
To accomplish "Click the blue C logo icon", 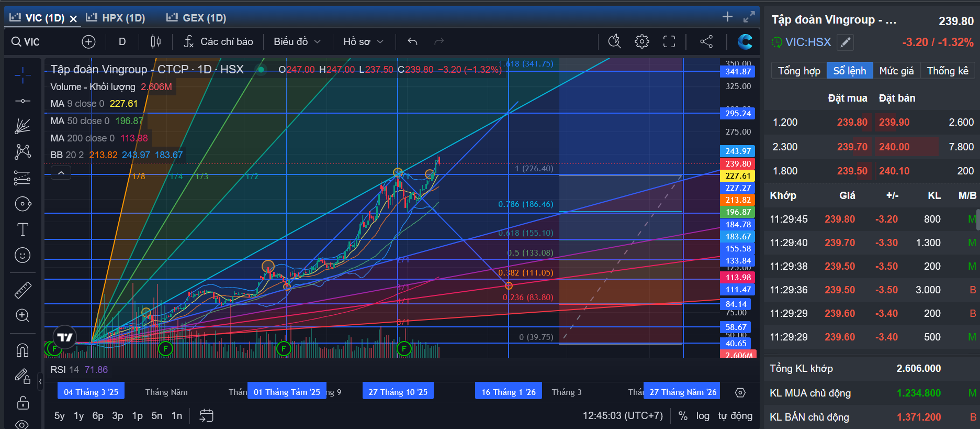I will pos(745,42).
